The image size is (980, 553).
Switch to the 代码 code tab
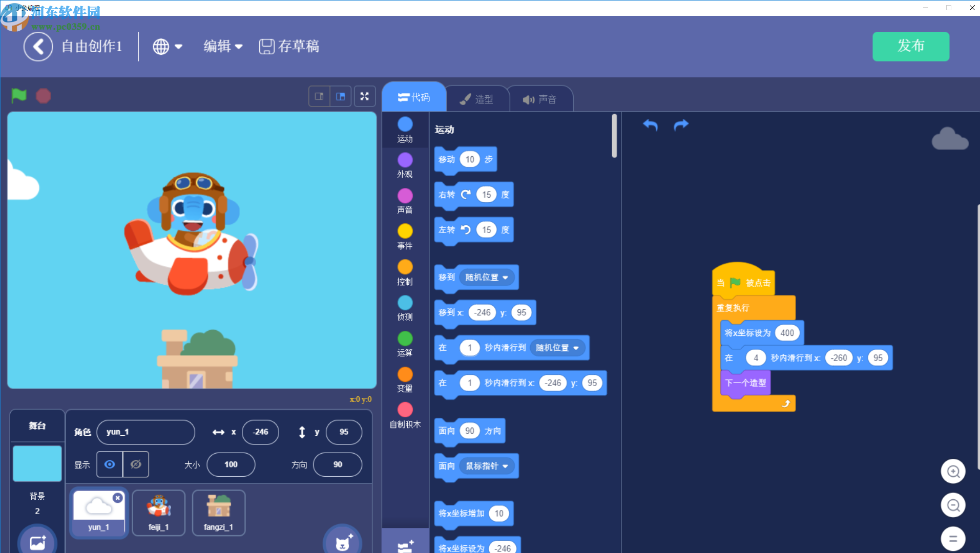tap(414, 97)
